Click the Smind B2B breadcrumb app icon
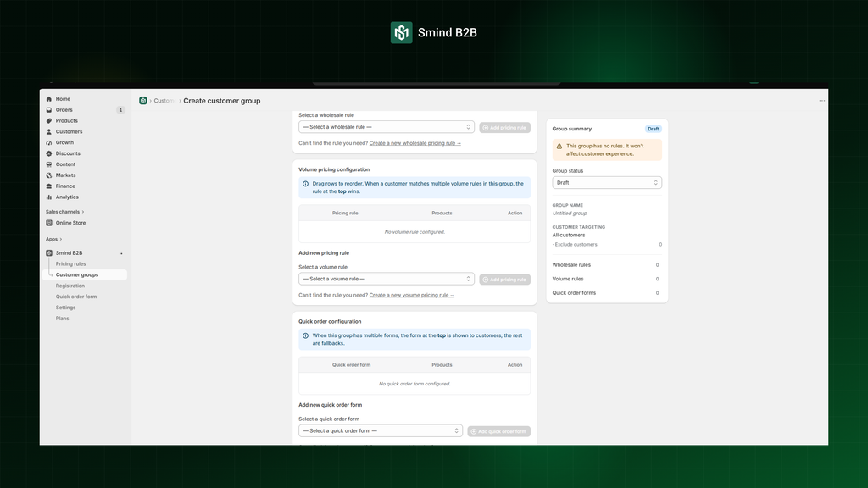This screenshot has width=868, height=488. tap(142, 101)
